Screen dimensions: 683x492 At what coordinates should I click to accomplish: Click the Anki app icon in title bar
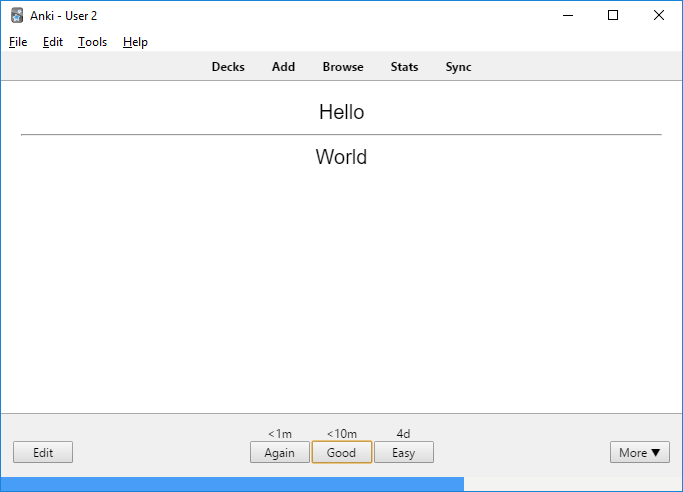pyautogui.click(x=17, y=15)
